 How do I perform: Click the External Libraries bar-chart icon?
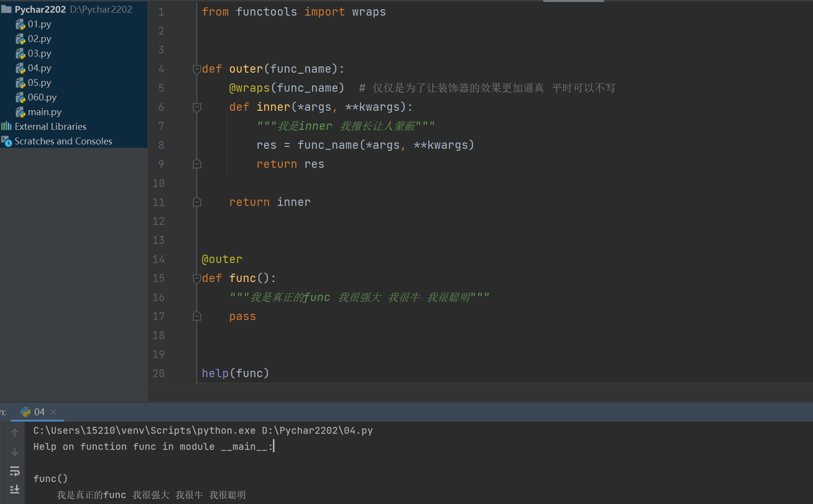pos(6,126)
